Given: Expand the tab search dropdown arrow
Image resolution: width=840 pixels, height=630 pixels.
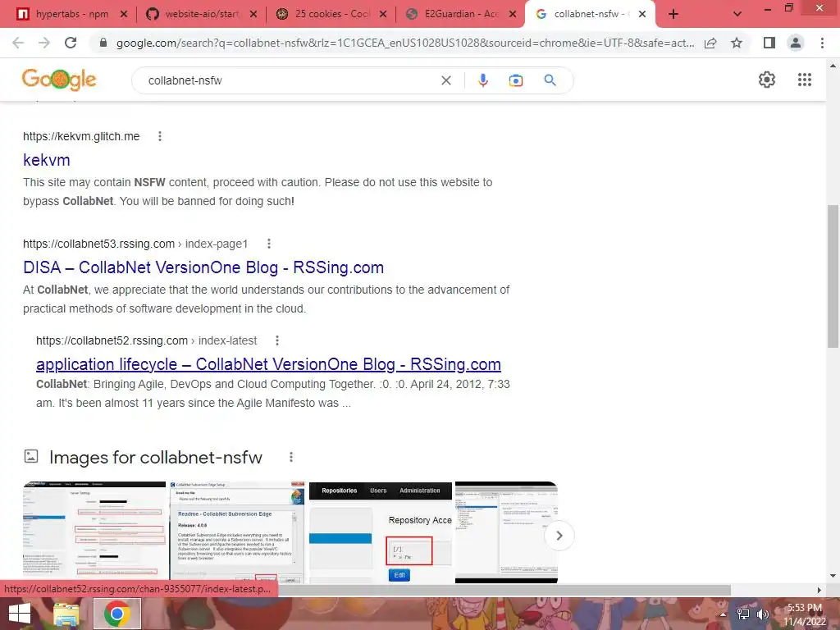Looking at the screenshot, I should pos(737,15).
